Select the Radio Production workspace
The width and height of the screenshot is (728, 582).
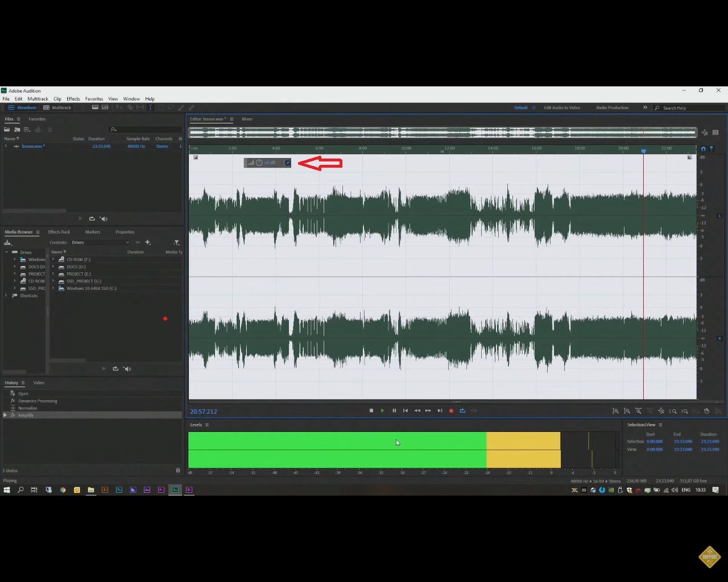pos(613,107)
